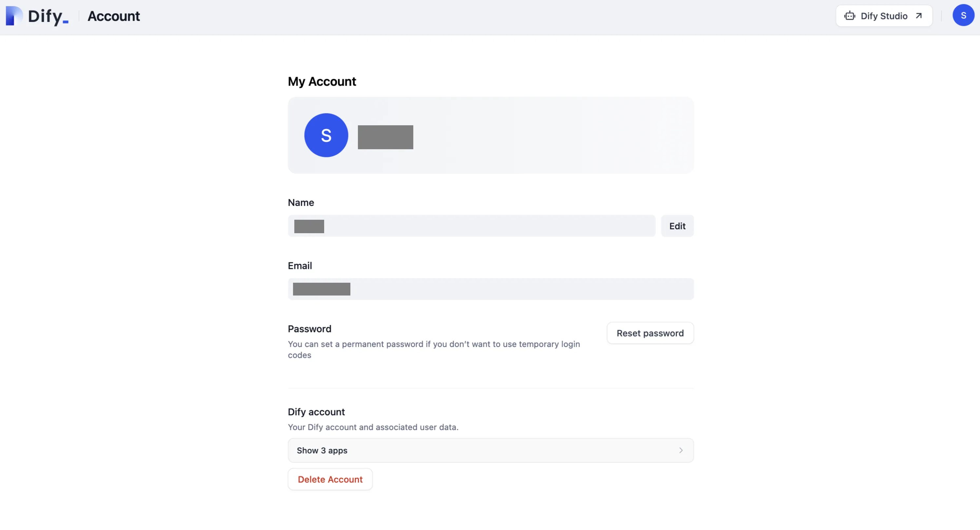Click the external link arrow beside Dify Studio

click(x=919, y=16)
